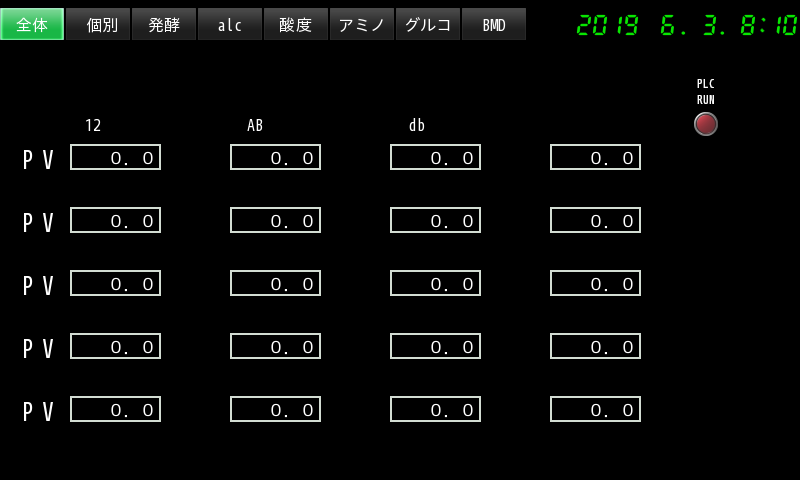This screenshot has width=800, height=480.
Task: Click fifth-row PV field under column 12
Action: 115,409
